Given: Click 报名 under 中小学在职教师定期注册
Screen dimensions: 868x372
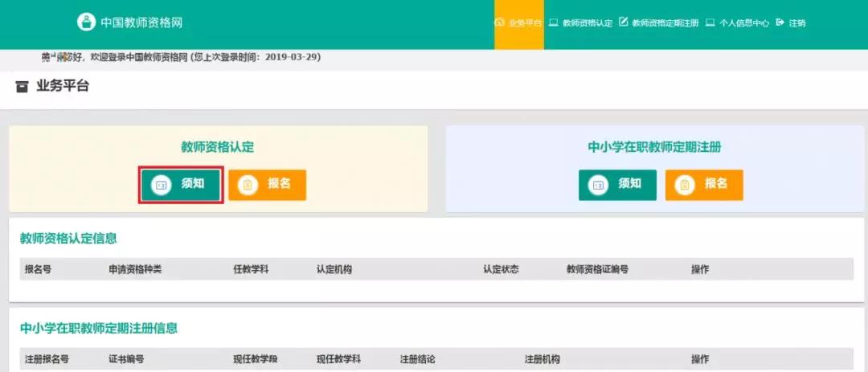Looking at the screenshot, I should coord(704,185).
